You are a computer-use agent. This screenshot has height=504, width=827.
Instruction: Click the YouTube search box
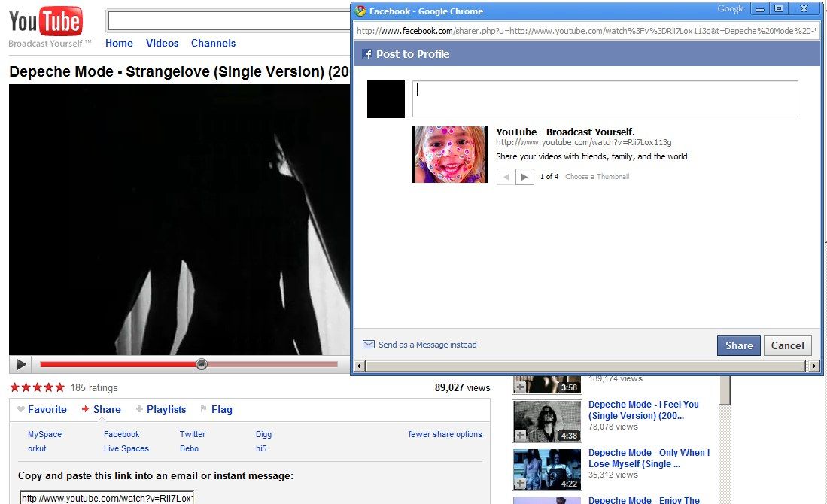pyautogui.click(x=229, y=20)
